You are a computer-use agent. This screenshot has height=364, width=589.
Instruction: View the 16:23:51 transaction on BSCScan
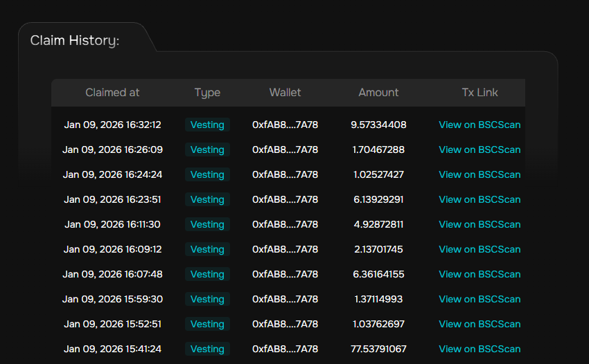pos(480,200)
